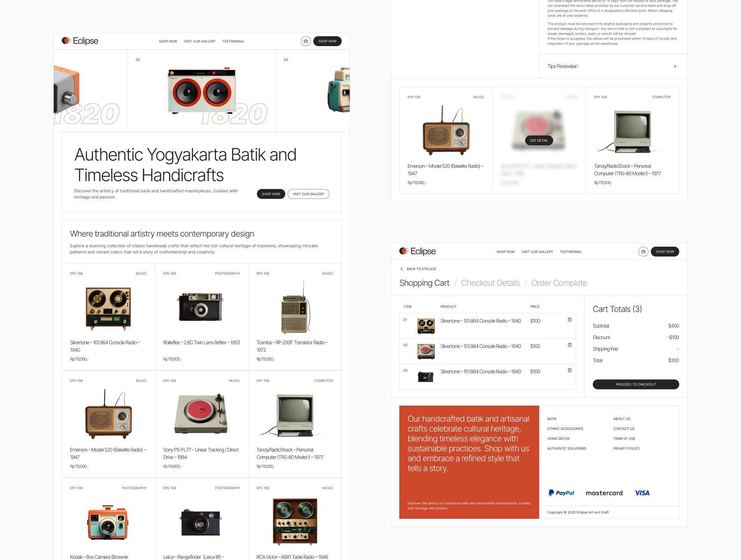Open Toshiba RP-200F Transistor Radio image
741x560 pixels.
coord(296,307)
